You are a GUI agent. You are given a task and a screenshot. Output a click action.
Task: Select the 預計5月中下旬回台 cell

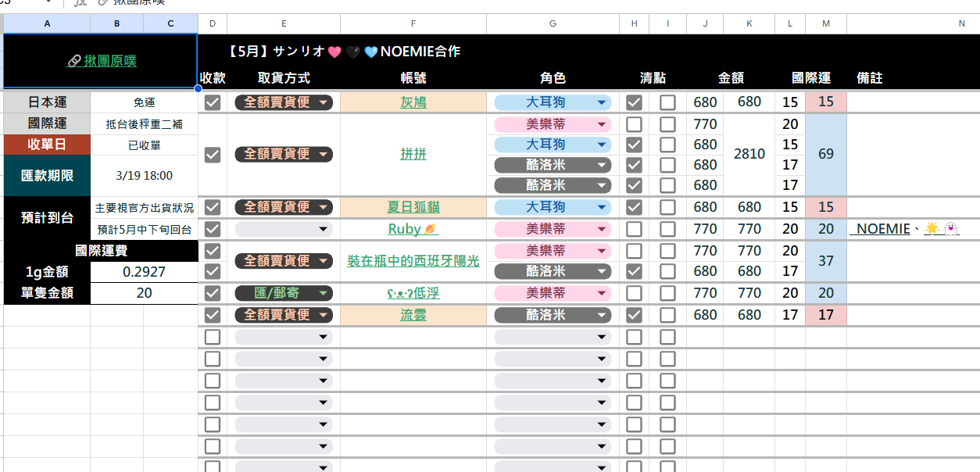pos(144,230)
